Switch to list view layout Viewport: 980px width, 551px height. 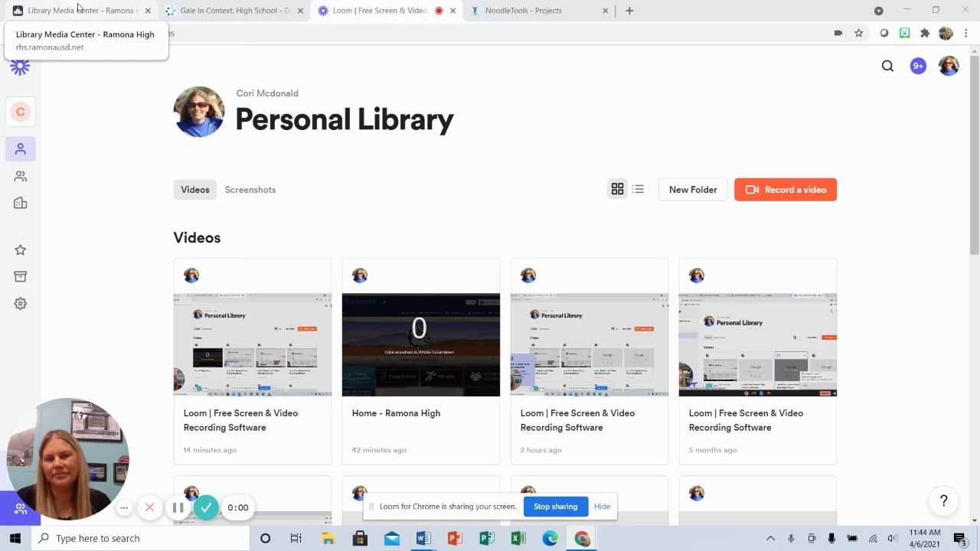639,189
